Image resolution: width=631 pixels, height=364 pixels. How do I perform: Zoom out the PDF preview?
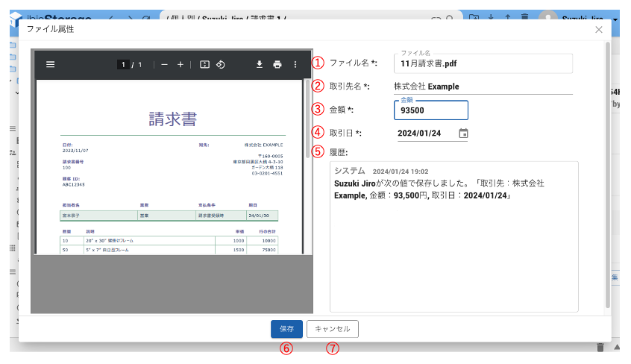tap(165, 65)
